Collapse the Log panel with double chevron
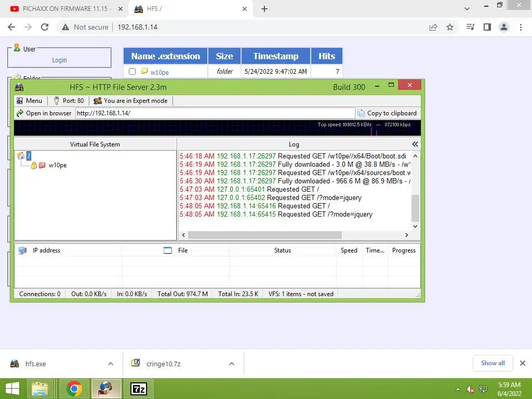 (x=415, y=144)
